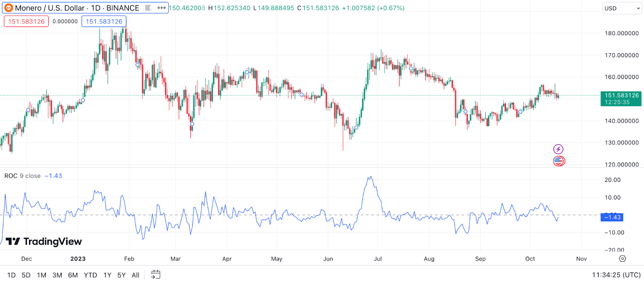Click the blue buy price 151.583126 button
The image size is (644, 283).
tap(104, 21)
